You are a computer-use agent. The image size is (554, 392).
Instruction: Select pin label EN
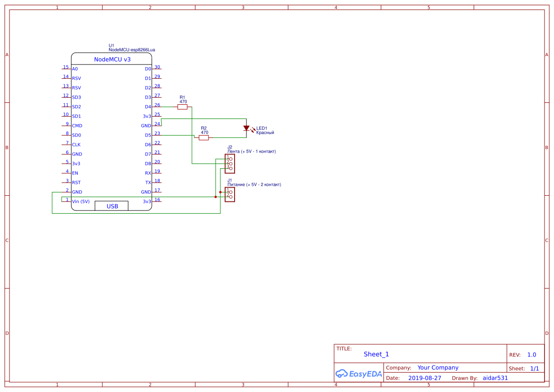coord(75,173)
